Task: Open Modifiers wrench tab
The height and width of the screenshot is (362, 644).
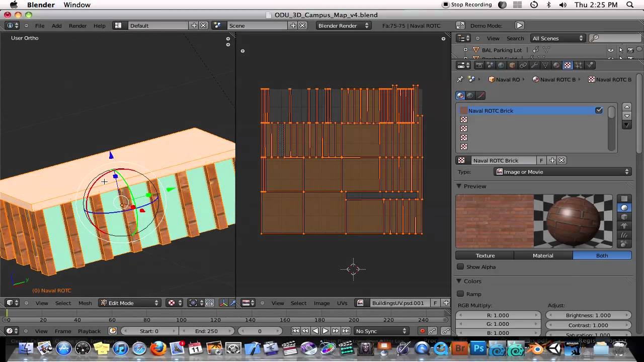Action: (534, 65)
